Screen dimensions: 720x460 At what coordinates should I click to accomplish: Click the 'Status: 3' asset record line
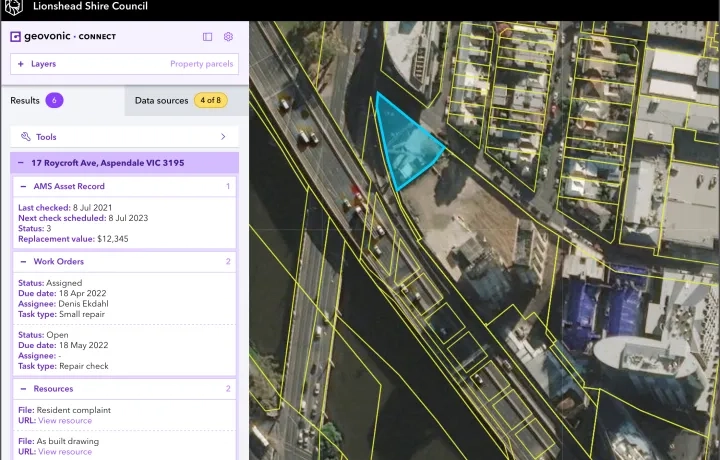click(34, 229)
